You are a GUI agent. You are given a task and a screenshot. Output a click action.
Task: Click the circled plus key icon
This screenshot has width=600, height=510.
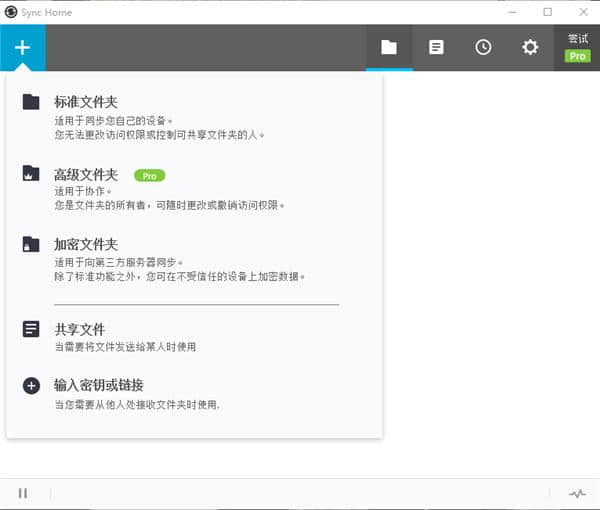click(31, 385)
